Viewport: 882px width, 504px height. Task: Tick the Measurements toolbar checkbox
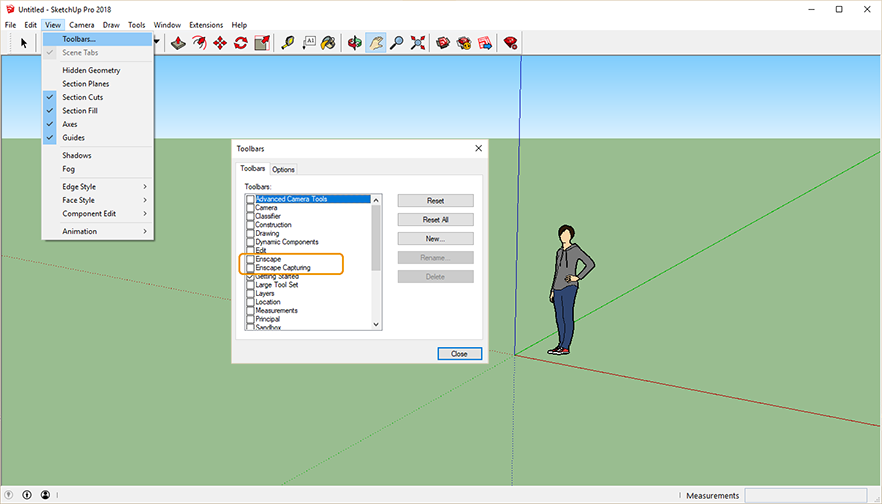point(250,310)
